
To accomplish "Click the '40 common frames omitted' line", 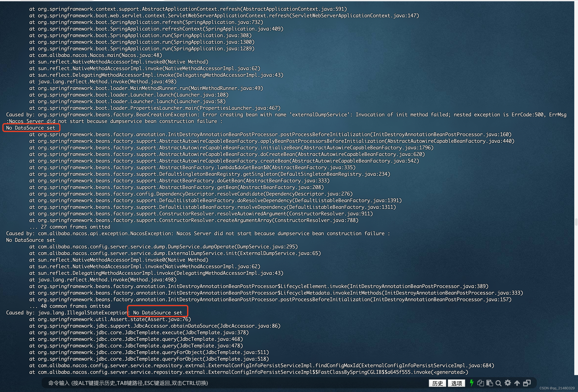I will pos(70,306).
